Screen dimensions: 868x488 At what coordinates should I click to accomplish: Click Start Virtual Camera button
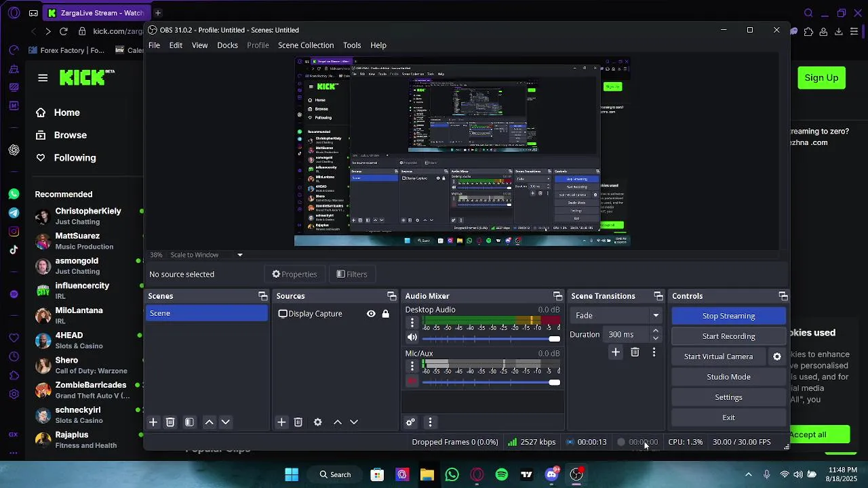click(718, 357)
